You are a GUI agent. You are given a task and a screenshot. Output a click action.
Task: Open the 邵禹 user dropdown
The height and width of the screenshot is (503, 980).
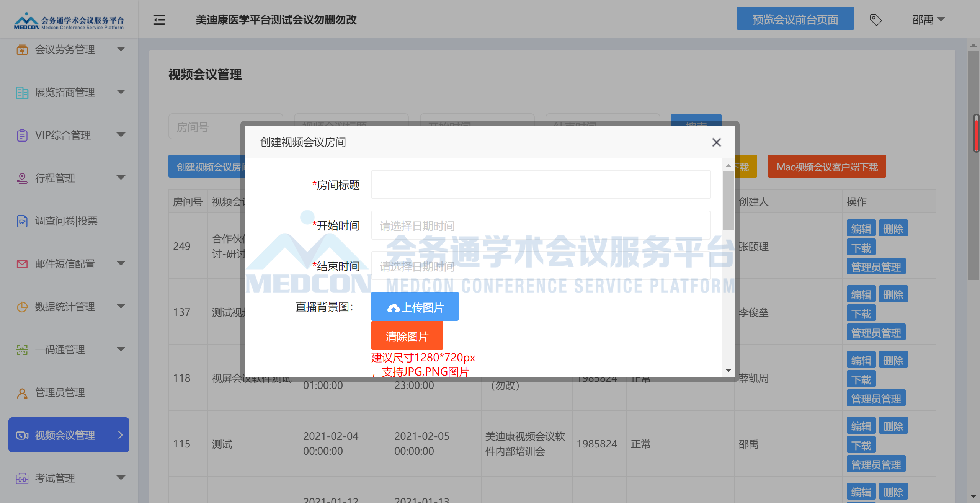point(929,20)
